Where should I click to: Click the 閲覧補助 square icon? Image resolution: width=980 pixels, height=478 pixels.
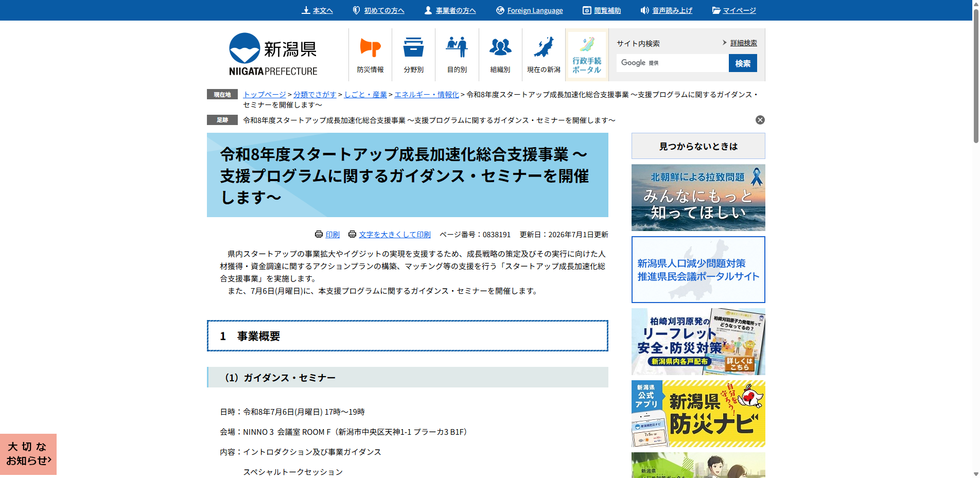587,10
